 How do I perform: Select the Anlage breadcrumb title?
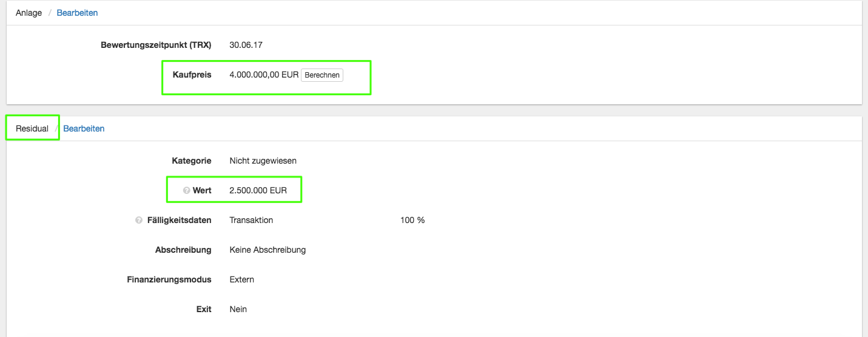click(29, 13)
